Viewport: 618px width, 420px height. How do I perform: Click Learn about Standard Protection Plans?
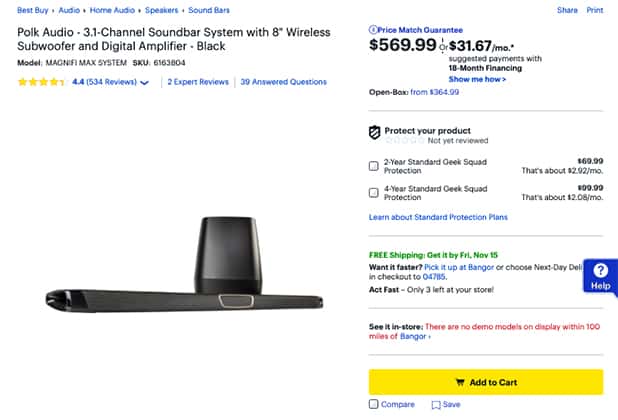tap(438, 217)
